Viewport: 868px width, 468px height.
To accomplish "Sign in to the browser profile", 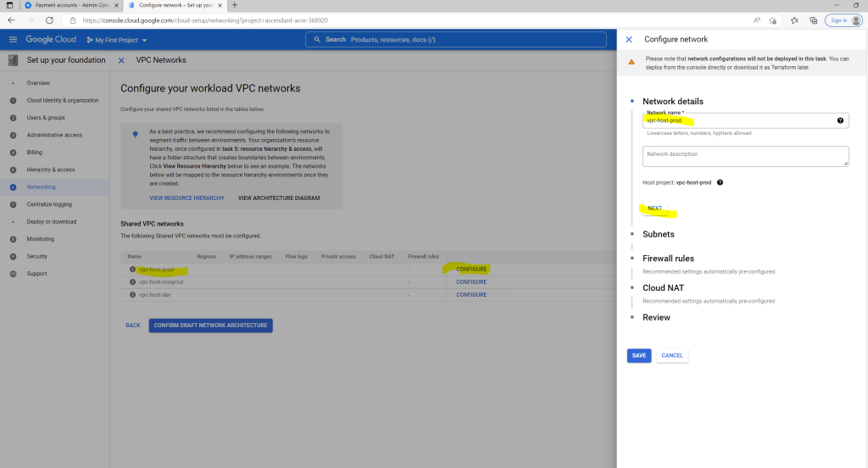I will point(843,20).
